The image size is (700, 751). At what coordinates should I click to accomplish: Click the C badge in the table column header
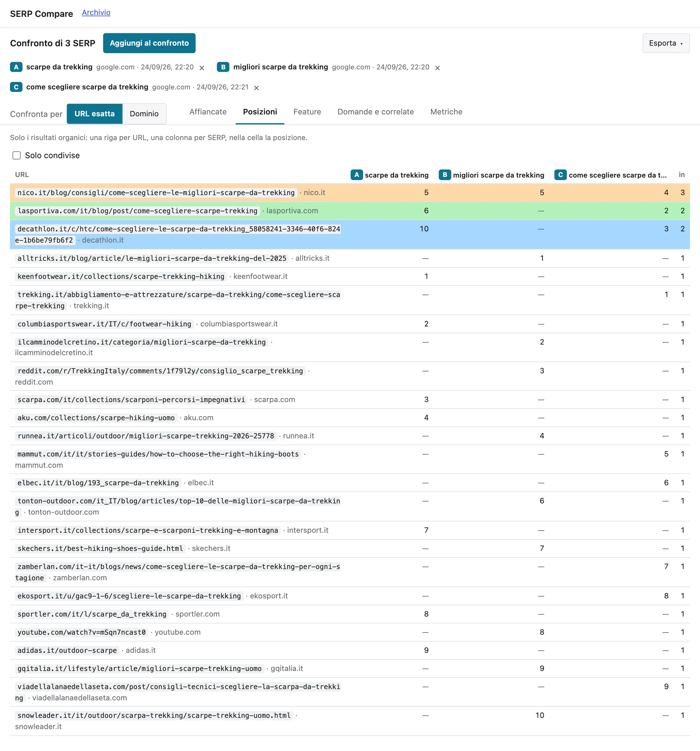(x=560, y=175)
